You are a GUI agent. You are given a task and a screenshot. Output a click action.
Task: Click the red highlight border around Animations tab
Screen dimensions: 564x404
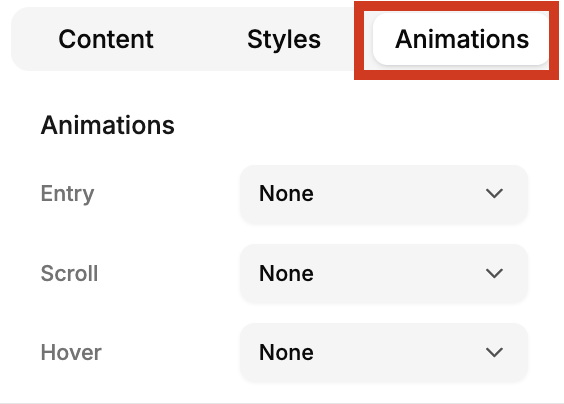(456, 6)
